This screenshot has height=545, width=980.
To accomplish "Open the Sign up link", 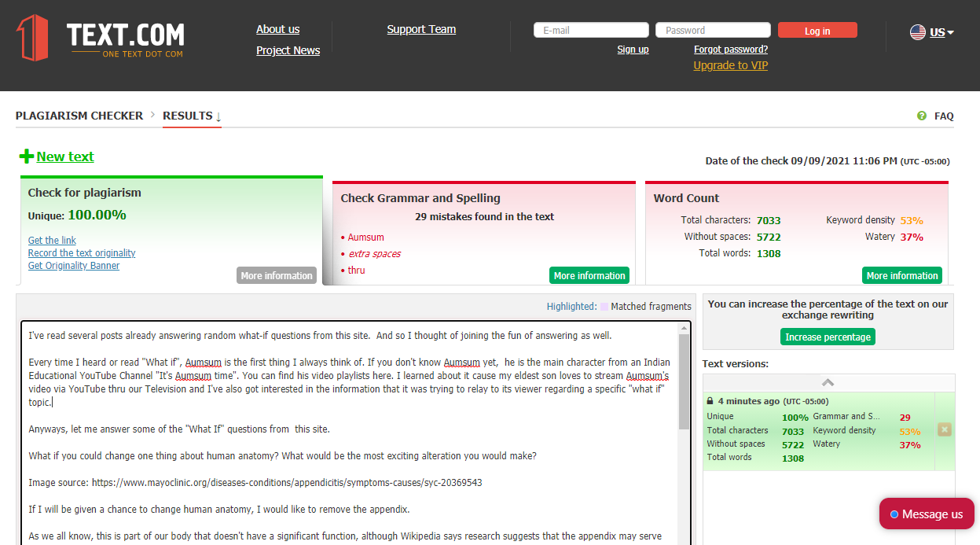I will (x=633, y=50).
